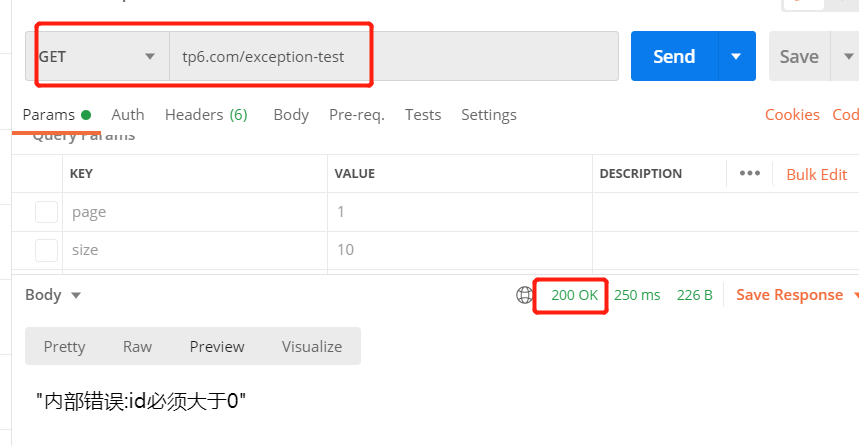Click the DESCRIPTION column header
Image resolution: width=859 pixels, height=446 pixels.
[x=640, y=174]
